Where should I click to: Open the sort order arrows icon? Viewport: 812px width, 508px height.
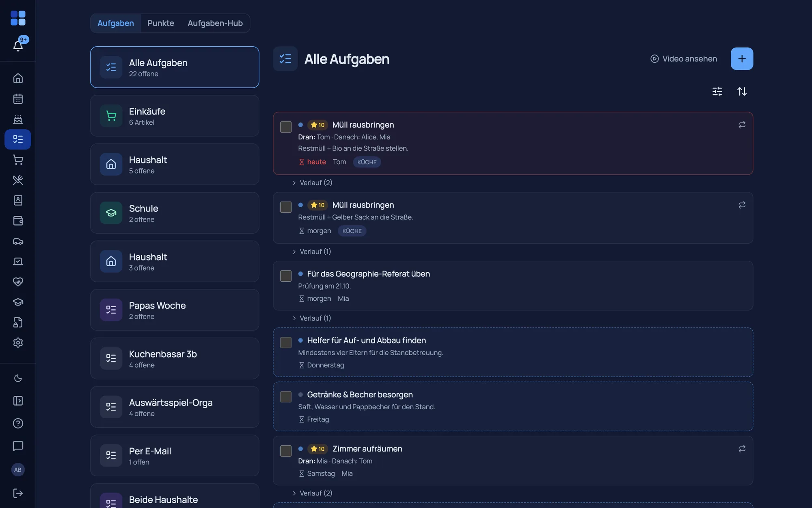coord(742,91)
